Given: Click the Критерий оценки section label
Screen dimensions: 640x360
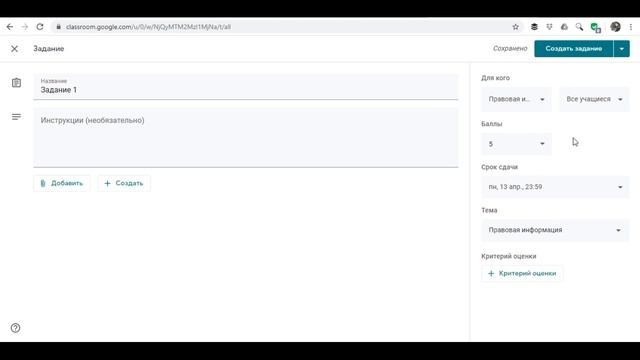Looking at the screenshot, I should 509,256.
